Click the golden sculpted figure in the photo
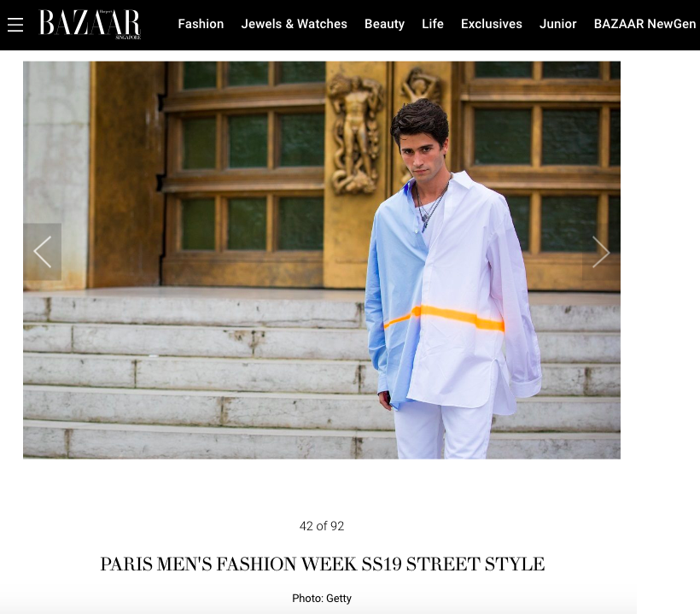This screenshot has width=700, height=614. tap(355, 134)
